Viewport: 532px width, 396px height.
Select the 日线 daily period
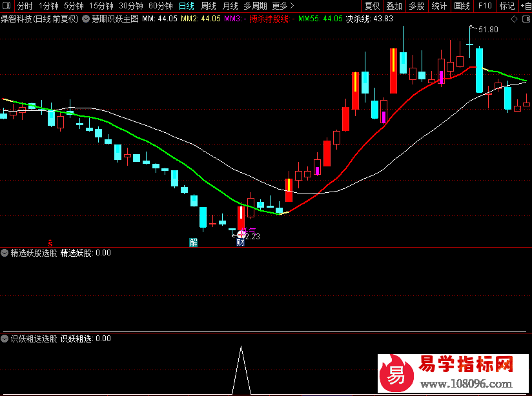point(187,6)
